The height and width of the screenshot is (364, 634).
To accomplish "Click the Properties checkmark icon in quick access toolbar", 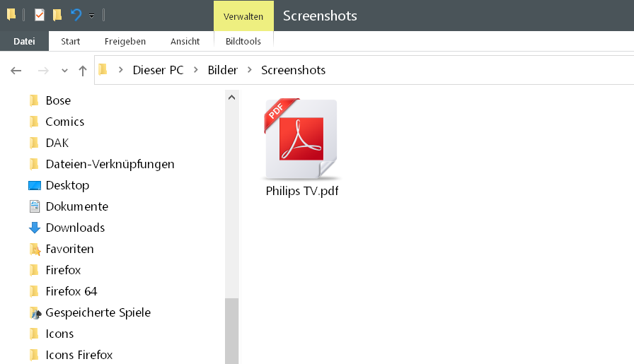I will [x=40, y=15].
